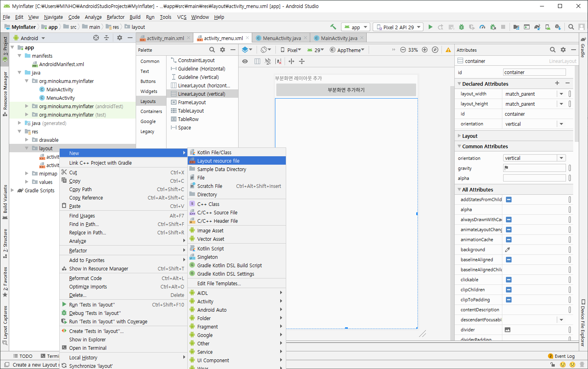The image size is (588, 369).
Task: Switch to the activity_main.xml tab
Action: [165, 38]
